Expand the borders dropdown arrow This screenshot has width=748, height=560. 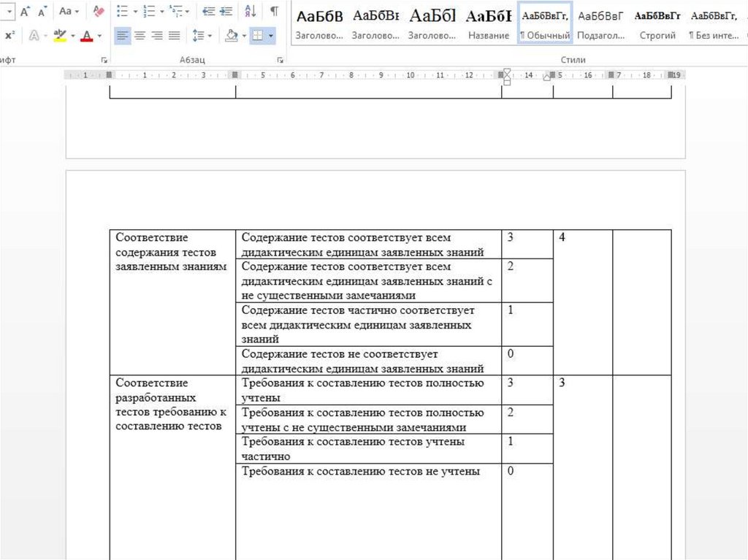270,36
